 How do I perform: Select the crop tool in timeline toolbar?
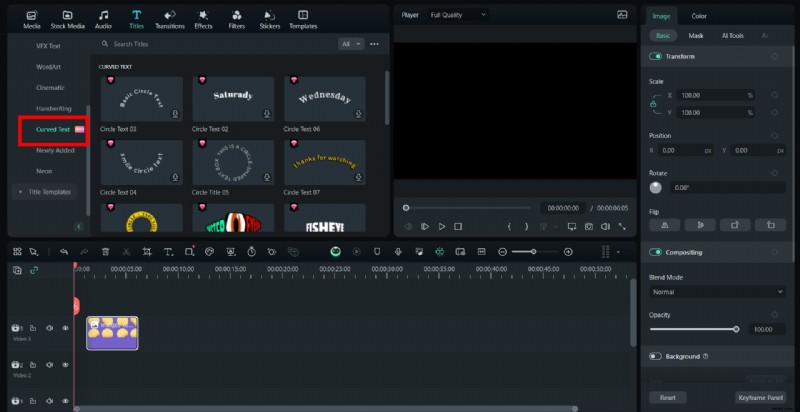(147, 251)
